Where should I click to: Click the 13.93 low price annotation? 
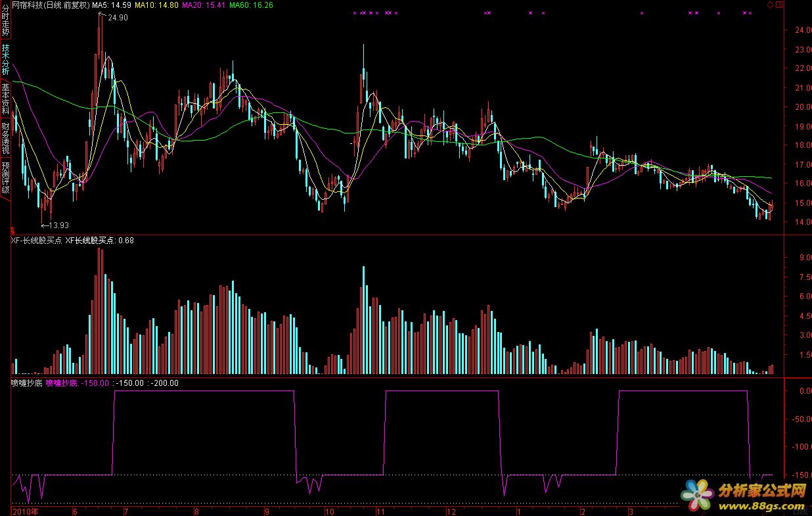point(58,225)
